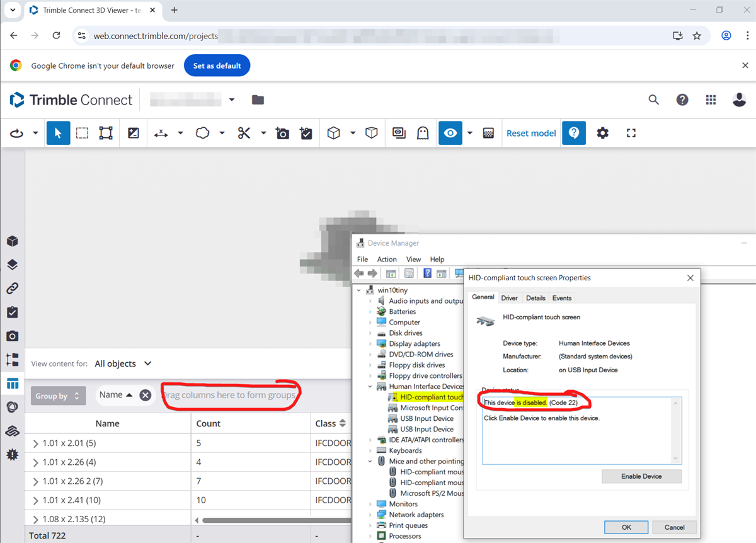Toggle the eye visibility button in toolbar
The width and height of the screenshot is (756, 543).
pos(450,133)
